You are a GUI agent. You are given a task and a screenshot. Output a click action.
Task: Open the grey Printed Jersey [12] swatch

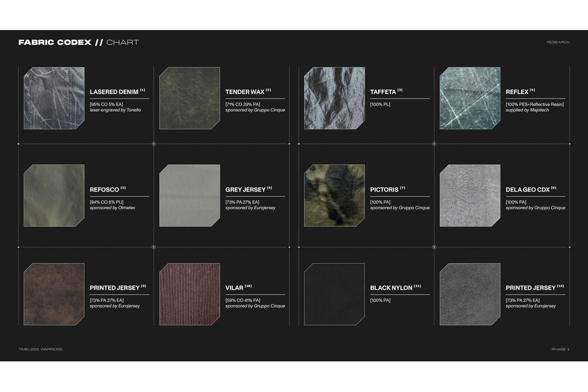(x=470, y=294)
